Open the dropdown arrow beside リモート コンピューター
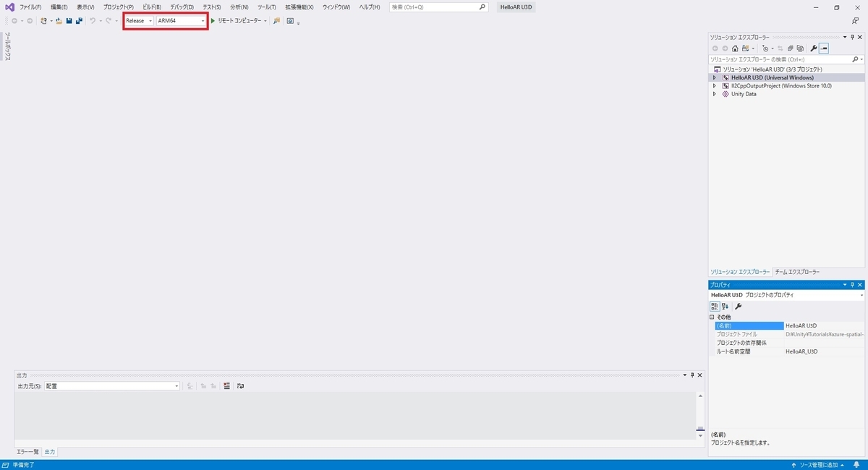The image size is (868, 470). 265,21
